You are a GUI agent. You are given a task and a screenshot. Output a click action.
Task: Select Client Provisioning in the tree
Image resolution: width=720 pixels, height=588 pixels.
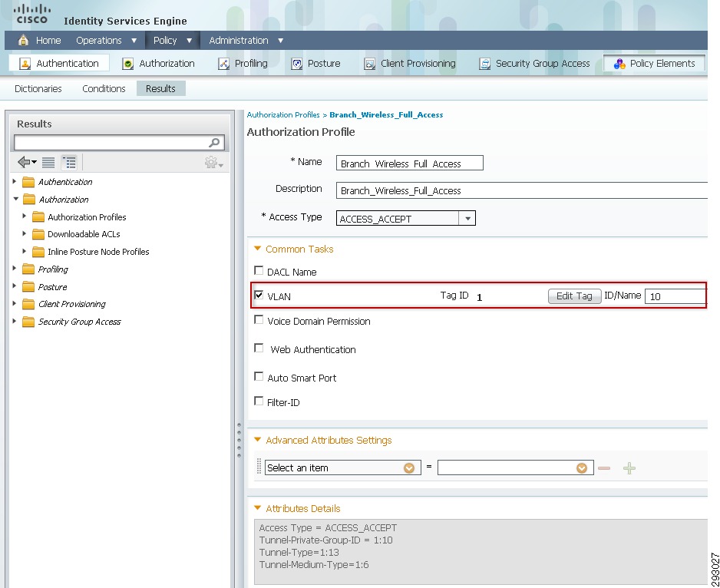point(72,304)
